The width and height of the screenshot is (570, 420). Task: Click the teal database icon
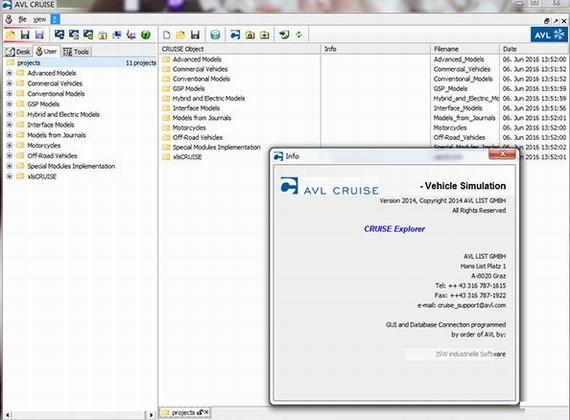tap(215, 35)
